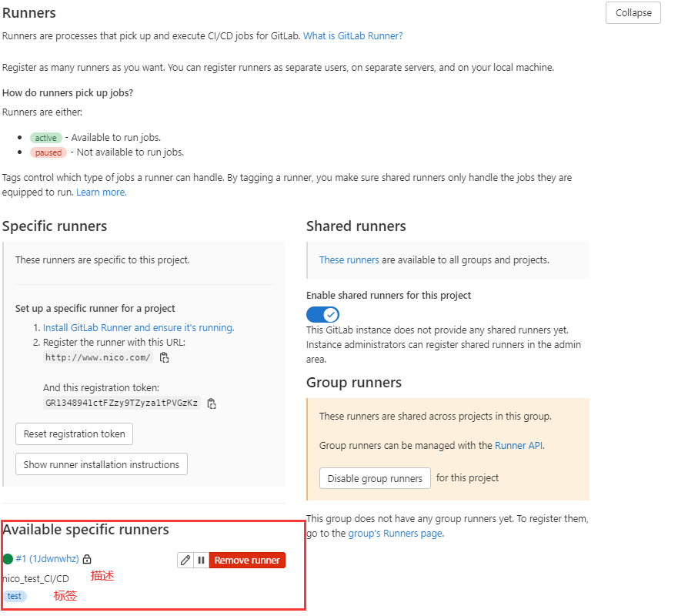The width and height of the screenshot is (678, 616).
Task: Open runner #1 (1Jdwnwhz) details
Action: [x=47, y=559]
